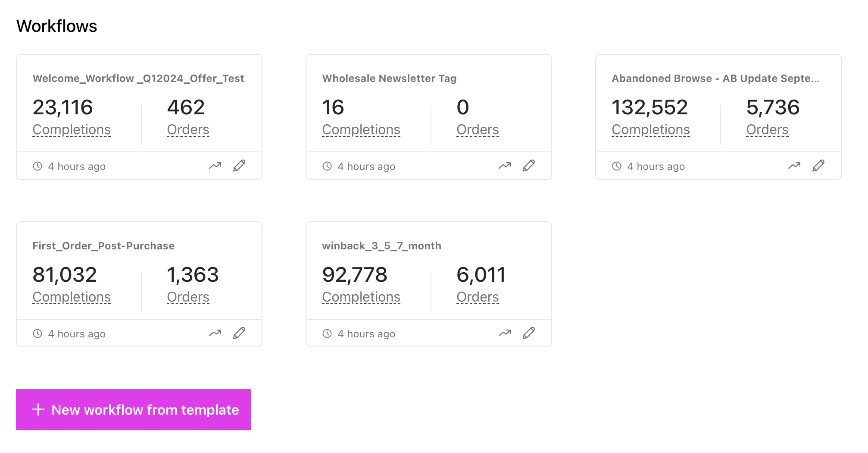Edit the winback_3_5_7_month workflow
Image resolution: width=868 pixels, height=453 pixels.
pos(529,333)
